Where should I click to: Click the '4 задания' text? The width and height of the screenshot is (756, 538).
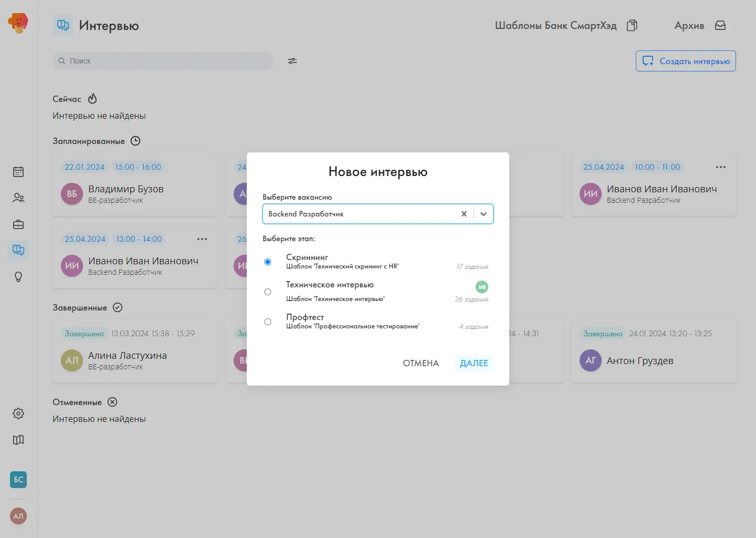[474, 327]
